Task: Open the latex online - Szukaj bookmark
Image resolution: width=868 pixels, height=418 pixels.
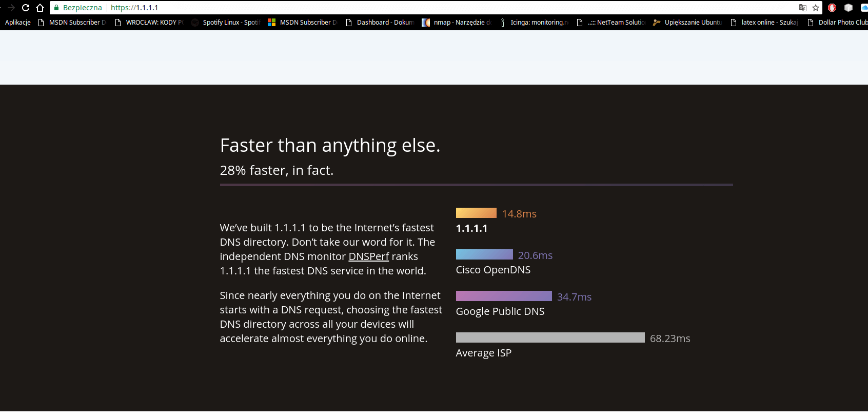Action: [x=764, y=23]
